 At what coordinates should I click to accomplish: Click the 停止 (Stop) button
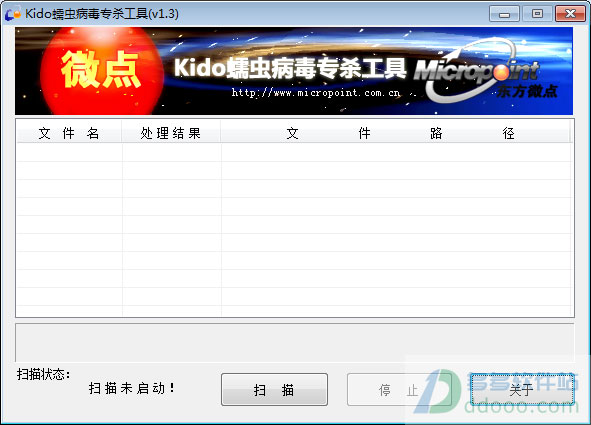coord(399,390)
